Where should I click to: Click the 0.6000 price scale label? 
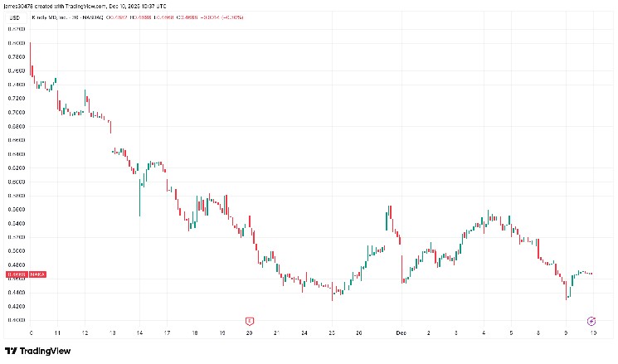pyautogui.click(x=17, y=182)
